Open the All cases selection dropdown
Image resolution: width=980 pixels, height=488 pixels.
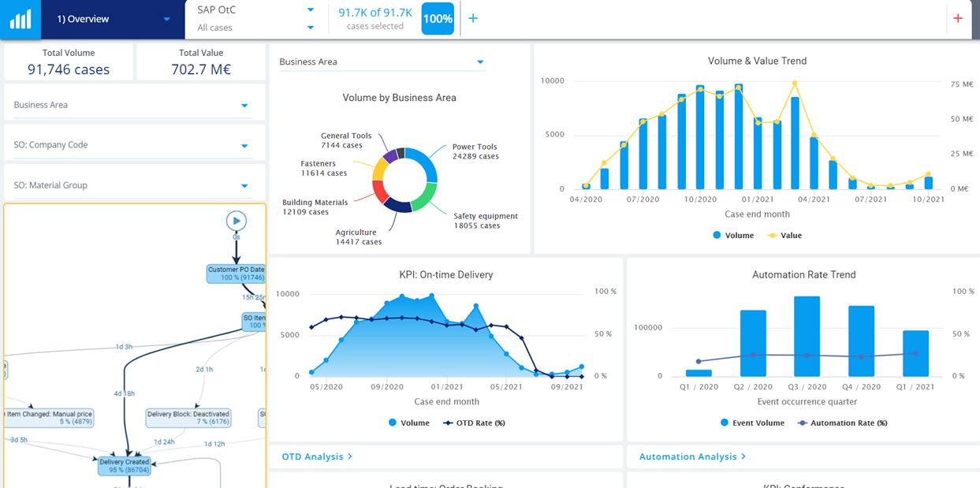tap(252, 26)
